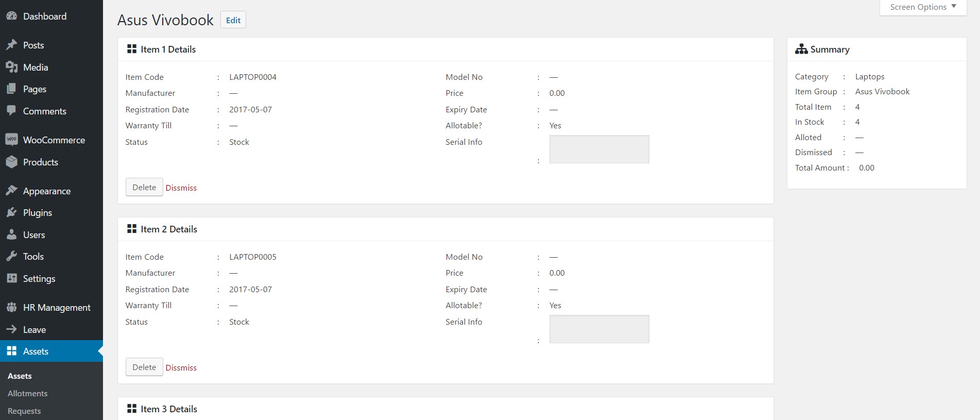Click the Media library icon
Image resolution: width=980 pixels, height=420 pixels.
click(x=11, y=67)
